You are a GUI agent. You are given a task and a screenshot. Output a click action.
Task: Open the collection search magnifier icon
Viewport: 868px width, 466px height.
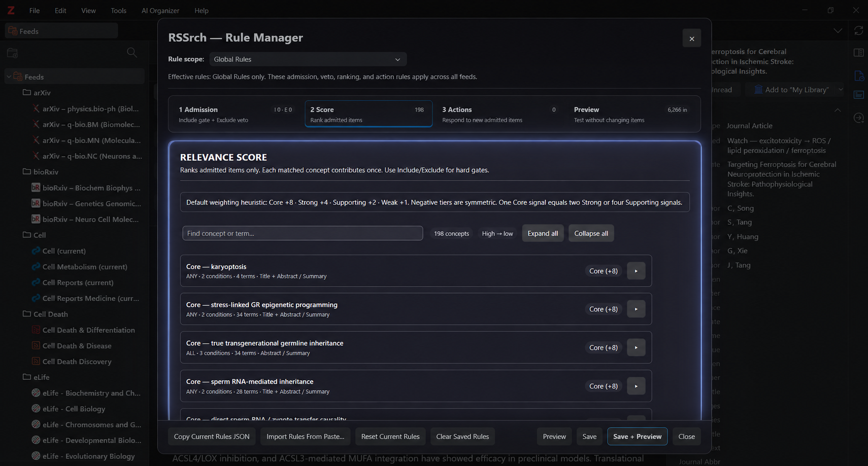click(x=132, y=53)
